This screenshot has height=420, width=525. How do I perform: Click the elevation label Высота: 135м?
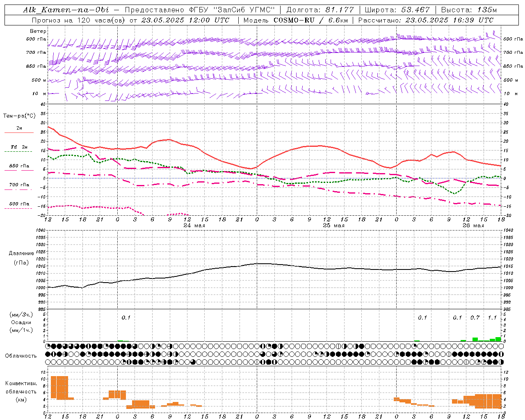469,10
